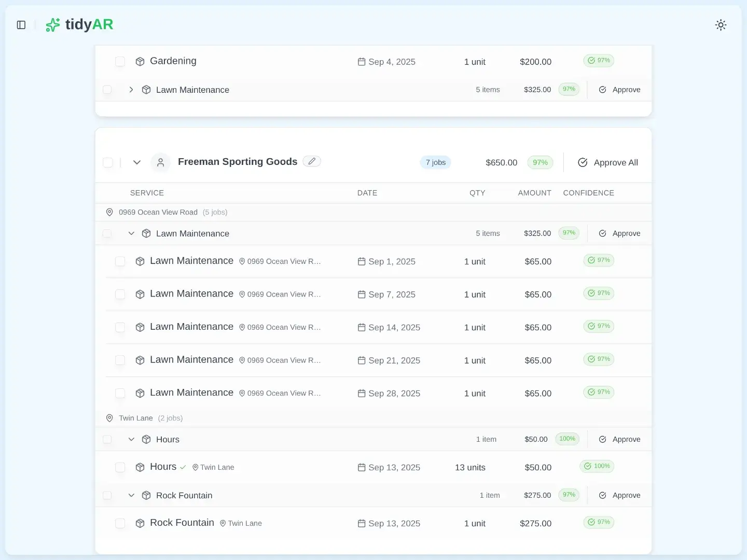The width and height of the screenshot is (747, 560).
Task: Click the package icon in the Gardening row
Action: 140,62
